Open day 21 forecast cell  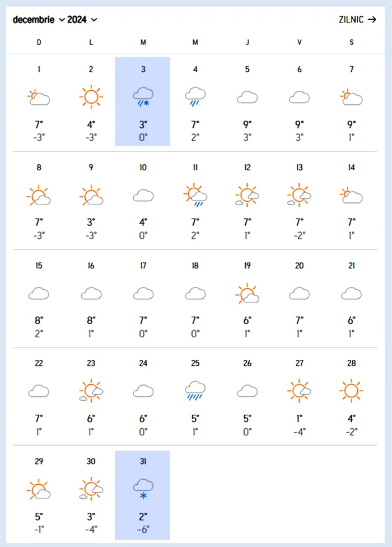(x=351, y=300)
